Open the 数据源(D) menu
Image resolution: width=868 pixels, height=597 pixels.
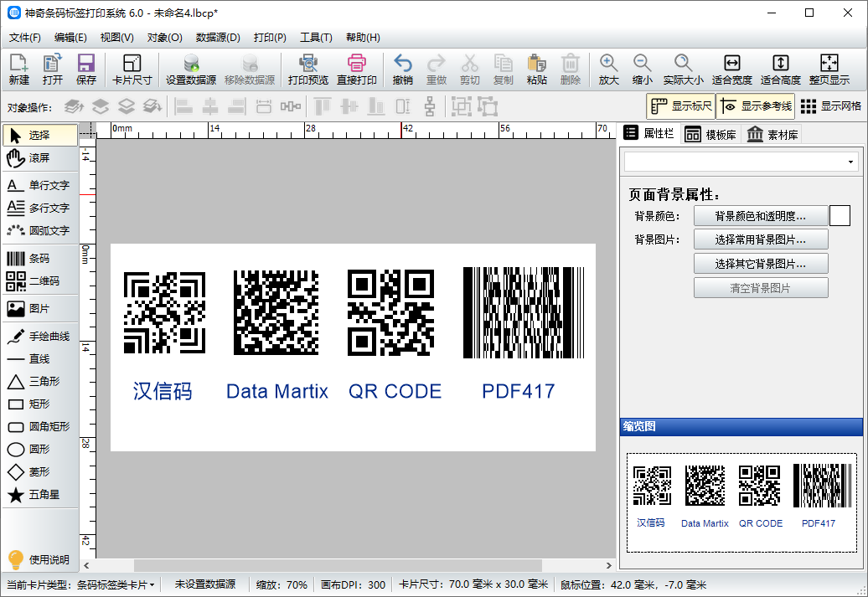pyautogui.click(x=218, y=38)
